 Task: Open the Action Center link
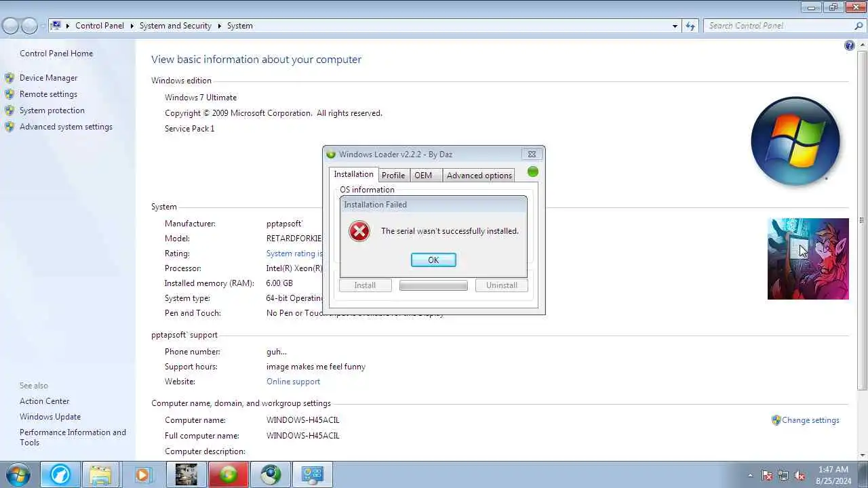click(44, 401)
